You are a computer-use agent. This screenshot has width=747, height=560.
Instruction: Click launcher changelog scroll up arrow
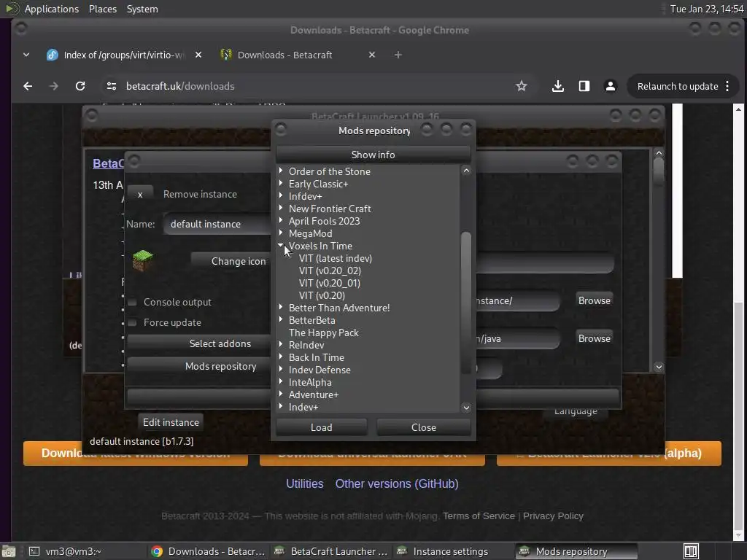click(x=659, y=153)
